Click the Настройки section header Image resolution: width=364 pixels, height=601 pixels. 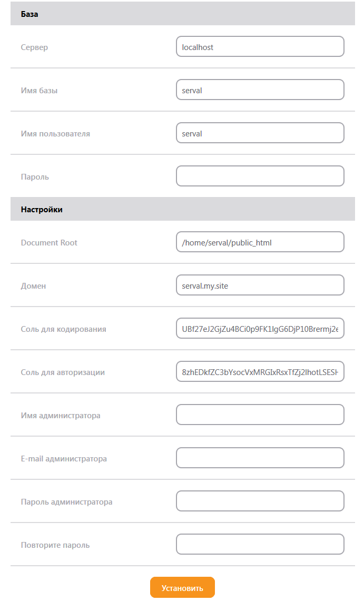tap(183, 209)
